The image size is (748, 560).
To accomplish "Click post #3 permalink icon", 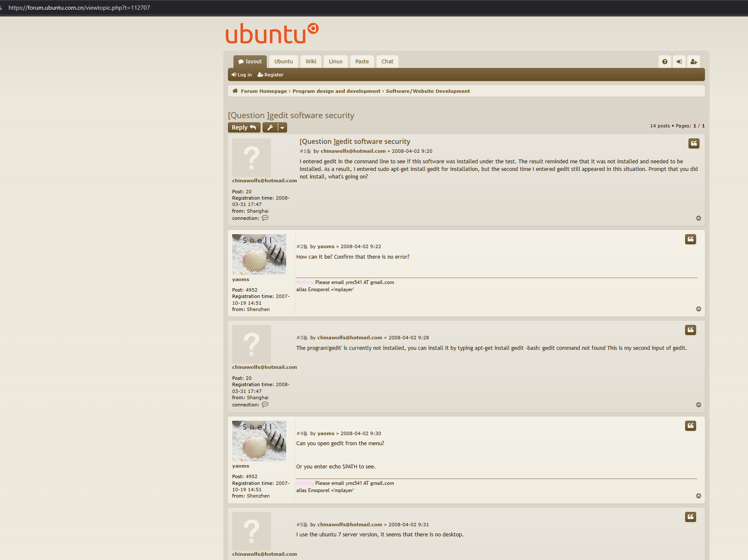I will [x=306, y=338].
